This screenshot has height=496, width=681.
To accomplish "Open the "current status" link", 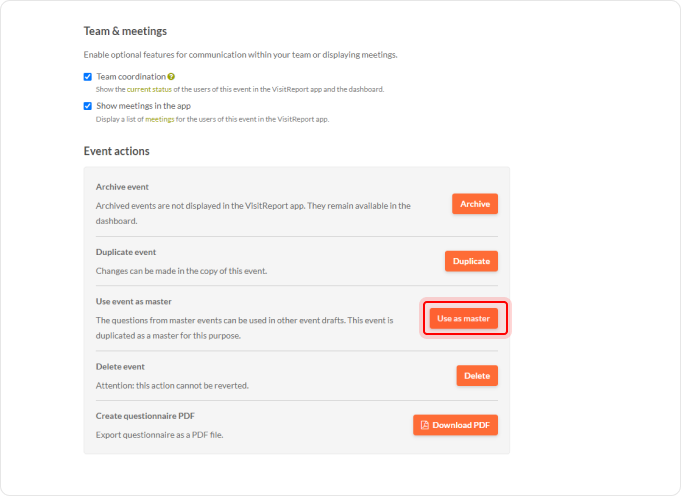I will 148,89.
